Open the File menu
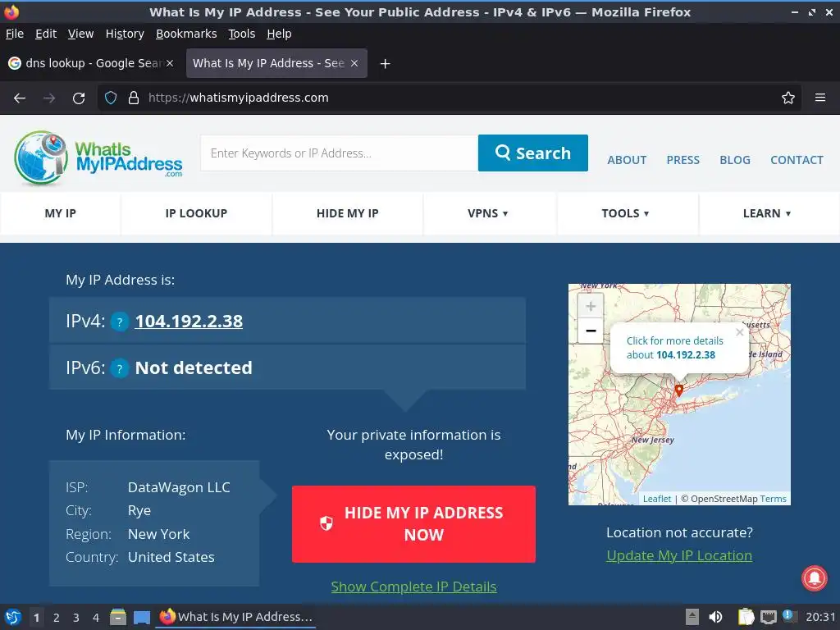This screenshot has height=630, width=840. [x=15, y=34]
